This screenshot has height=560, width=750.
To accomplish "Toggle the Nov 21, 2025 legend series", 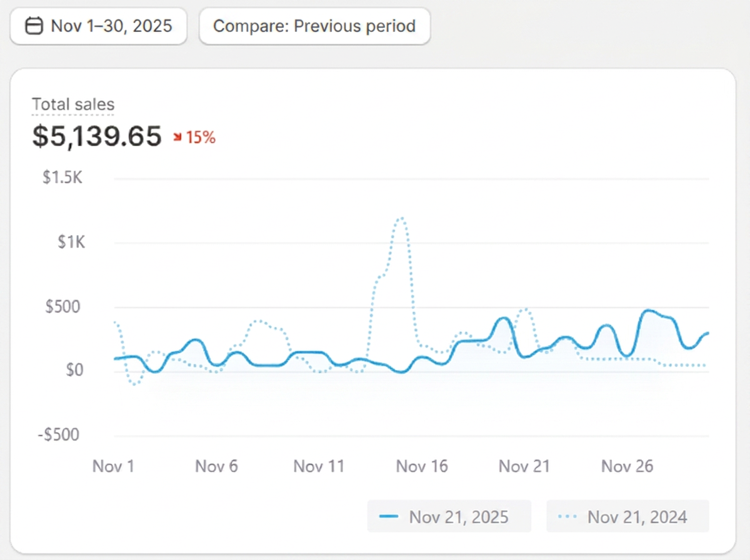I will click(449, 516).
